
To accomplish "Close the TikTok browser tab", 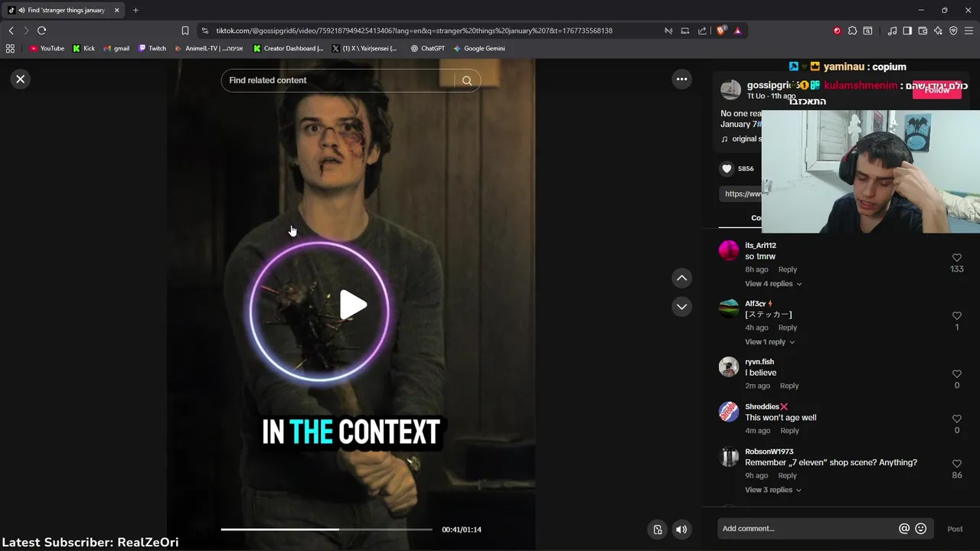I will click(x=116, y=10).
